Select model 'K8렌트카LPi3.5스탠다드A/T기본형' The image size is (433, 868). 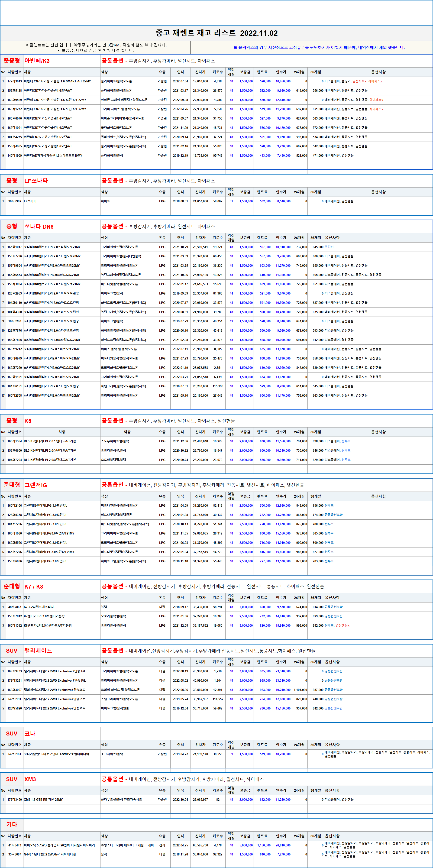click(48, 626)
